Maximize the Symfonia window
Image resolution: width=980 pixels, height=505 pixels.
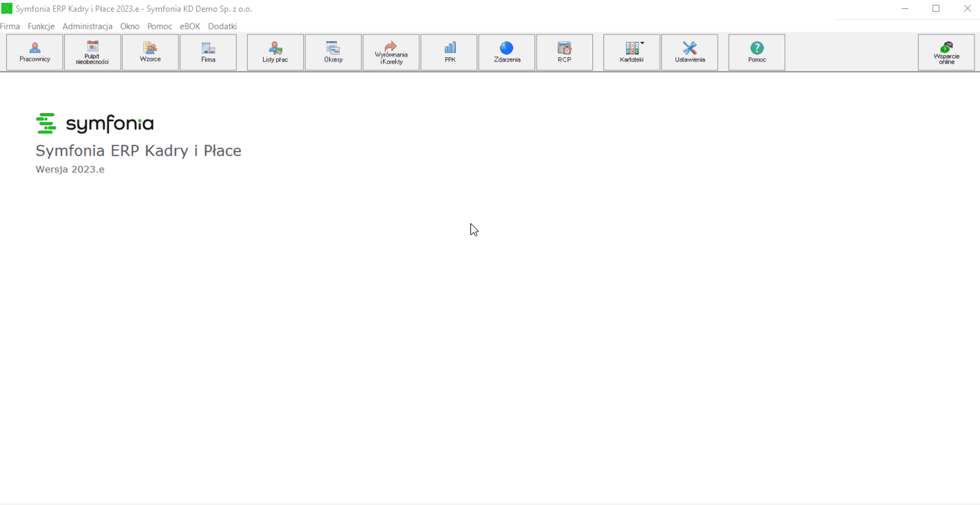936,8
